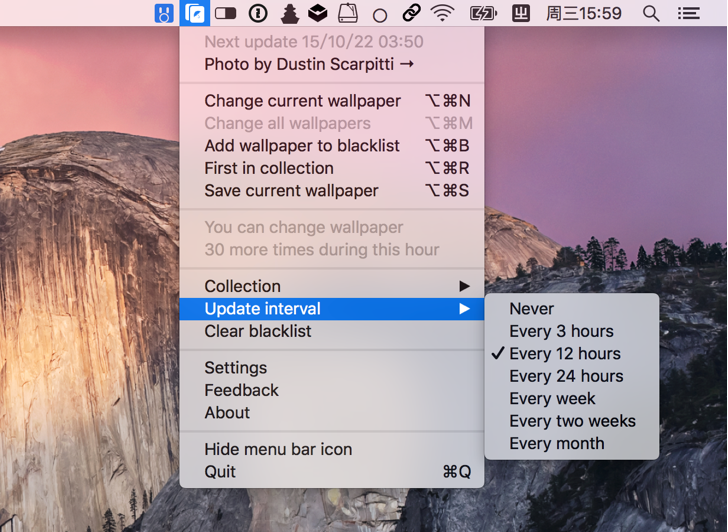Select Add wallpaper to blacklist
728x532 pixels.
pos(332,146)
